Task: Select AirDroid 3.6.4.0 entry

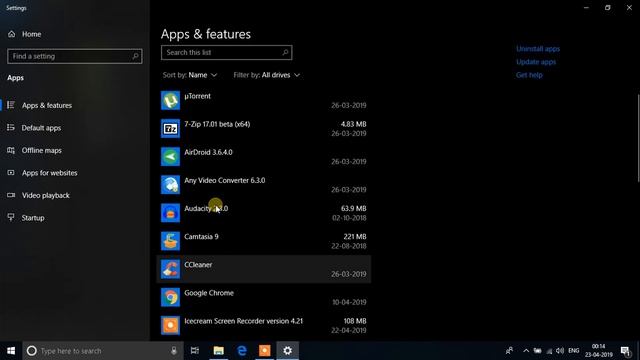Action: coord(208,152)
